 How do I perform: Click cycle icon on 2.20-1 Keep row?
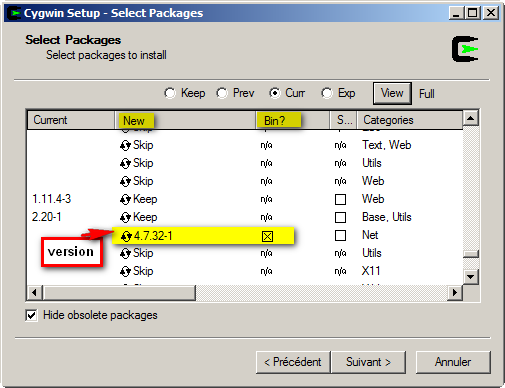(125, 218)
